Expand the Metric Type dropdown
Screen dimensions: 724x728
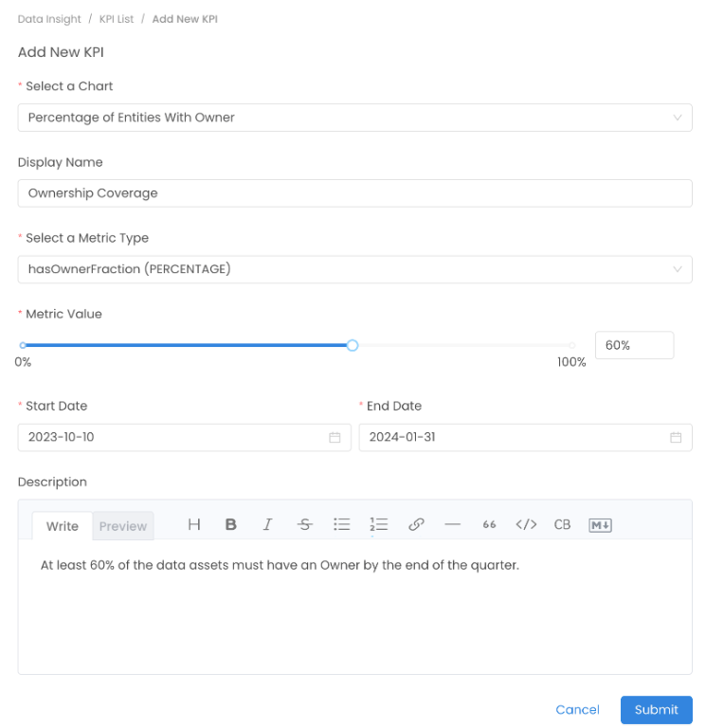[354, 269]
